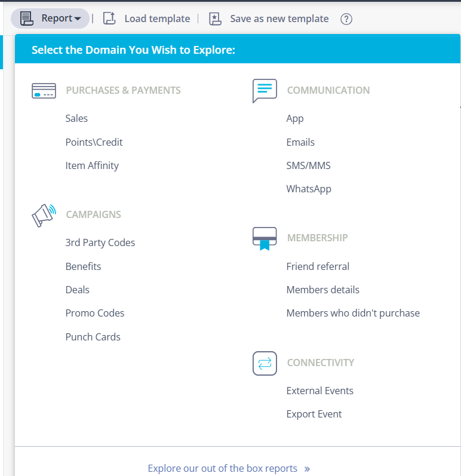Screen dimensions: 461x476
Task: Select the Sales domain
Action: (76, 118)
